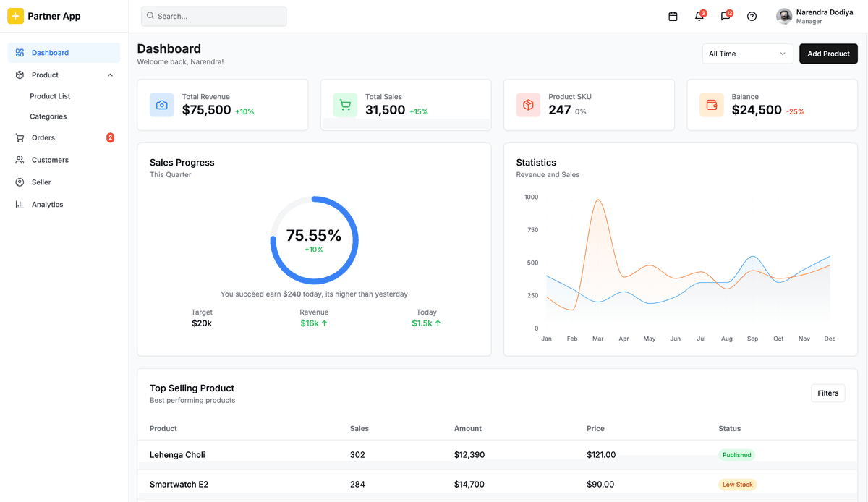Viewport: 868px width, 502px height.
Task: Click the Sales Progress circular progress chart
Action: (x=314, y=239)
